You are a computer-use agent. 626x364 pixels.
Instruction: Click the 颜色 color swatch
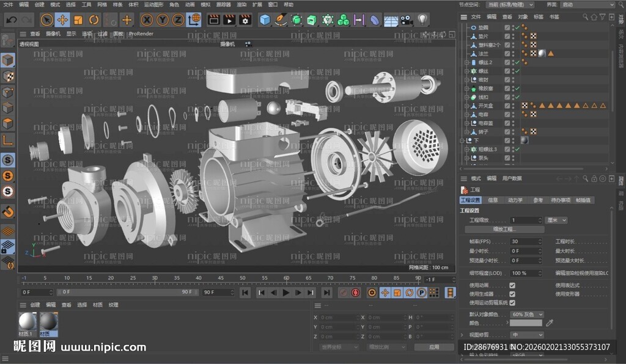[x=526, y=322]
